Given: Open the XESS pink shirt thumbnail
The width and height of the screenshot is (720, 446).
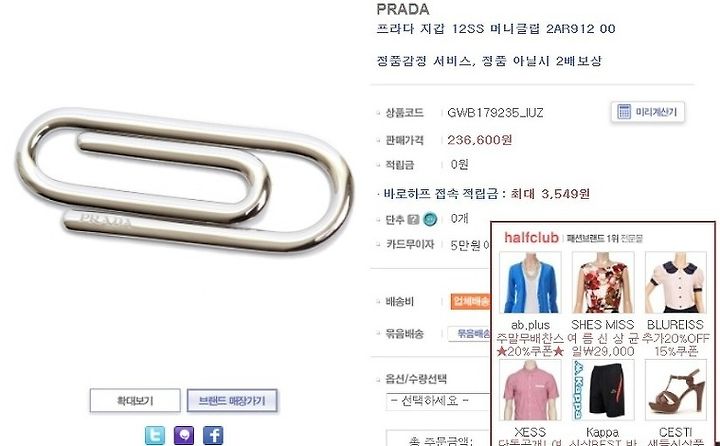Looking at the screenshot, I should 530,390.
